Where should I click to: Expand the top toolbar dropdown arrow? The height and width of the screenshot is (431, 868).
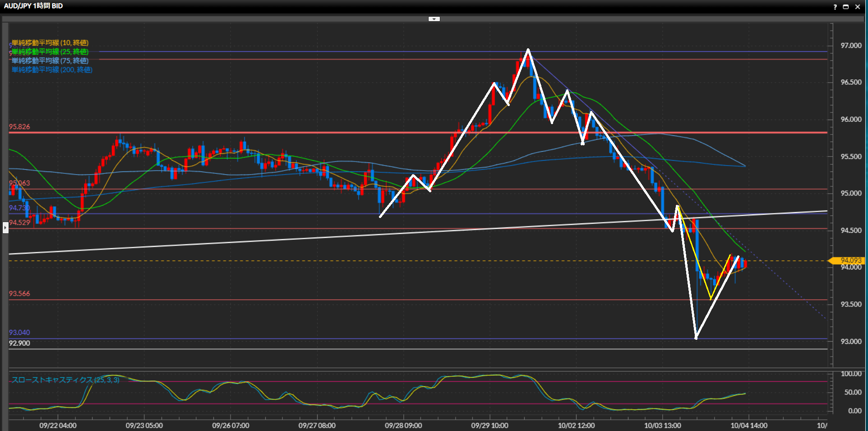click(x=434, y=19)
